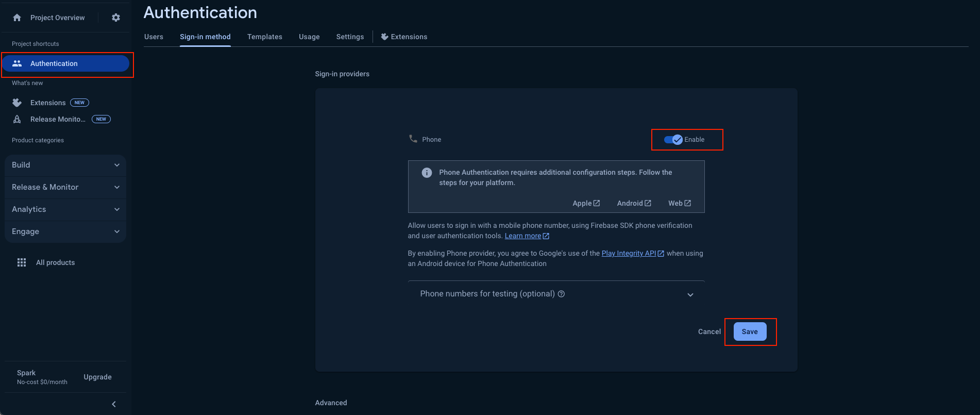Expand the Release & Monitor category
Image resolution: width=980 pixels, height=415 pixels.
65,187
